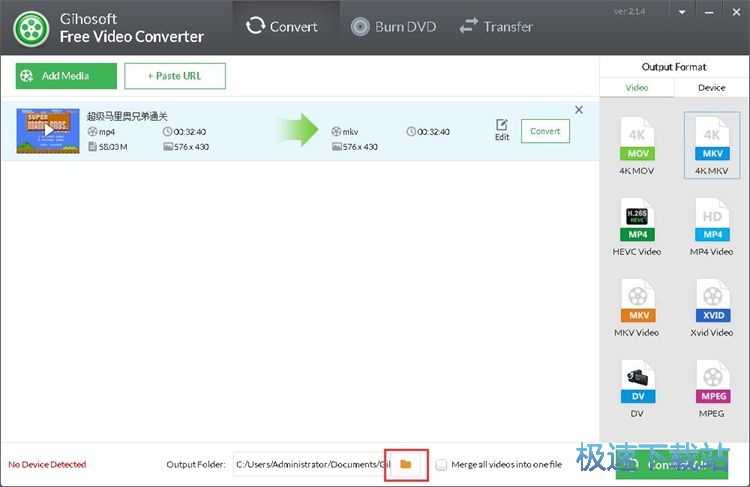Click the Gihosoft film reel logo
This screenshot has width=750, height=487.
tap(31, 29)
